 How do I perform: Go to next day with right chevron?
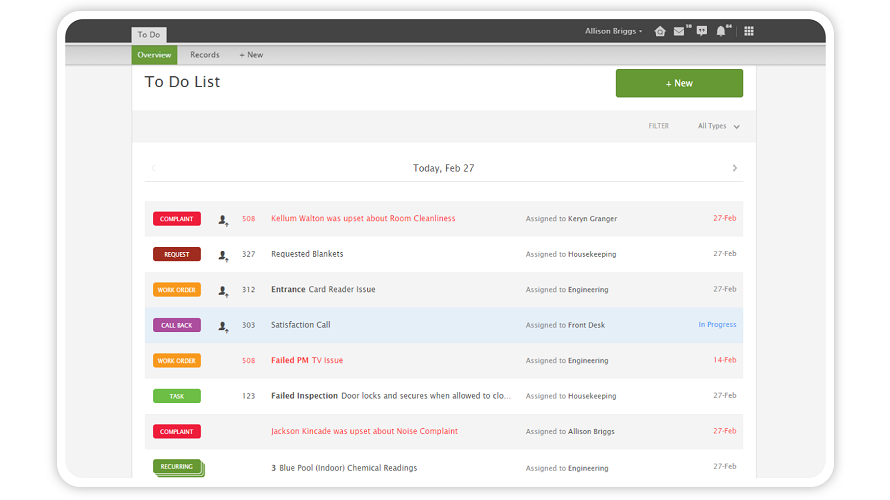coord(735,168)
